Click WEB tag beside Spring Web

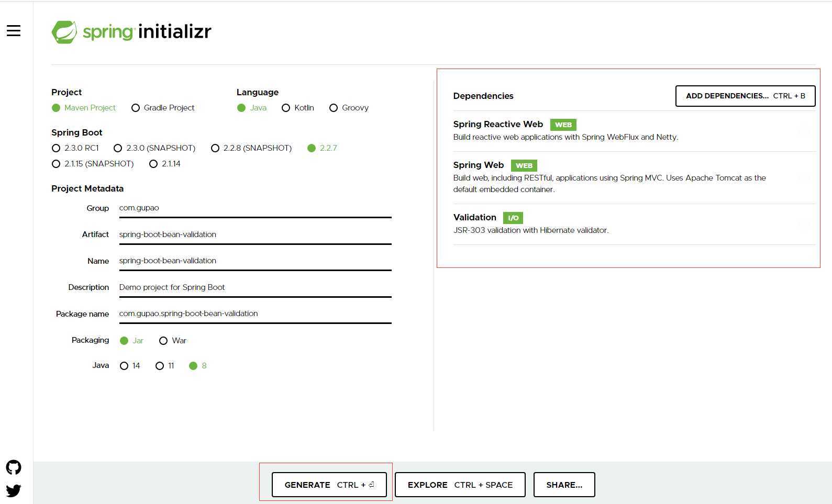[524, 165]
